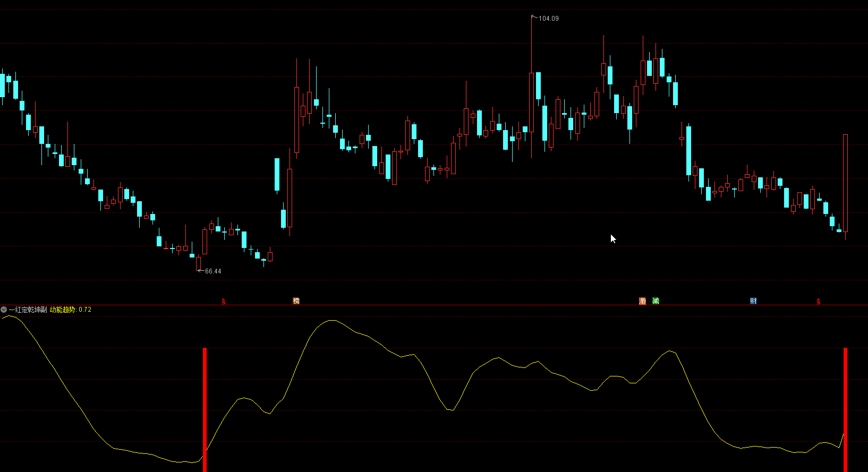Click the 一红定乾坤副 indicator name label

(x=28, y=310)
